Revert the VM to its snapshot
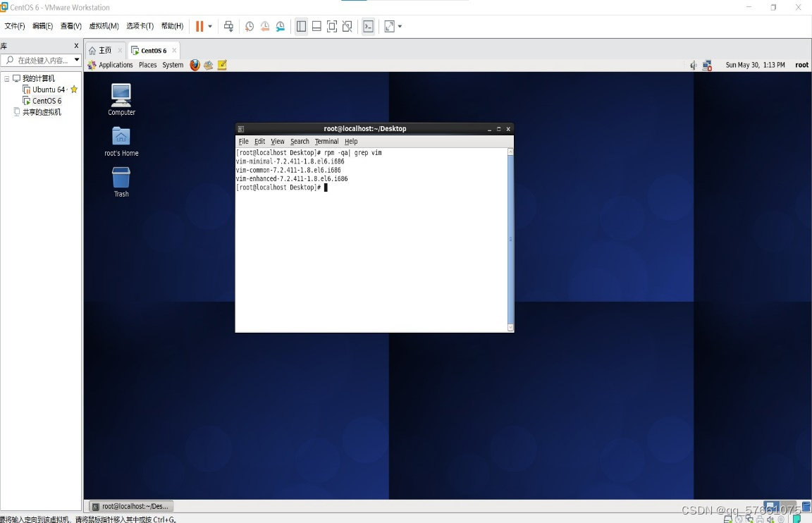 tap(264, 26)
